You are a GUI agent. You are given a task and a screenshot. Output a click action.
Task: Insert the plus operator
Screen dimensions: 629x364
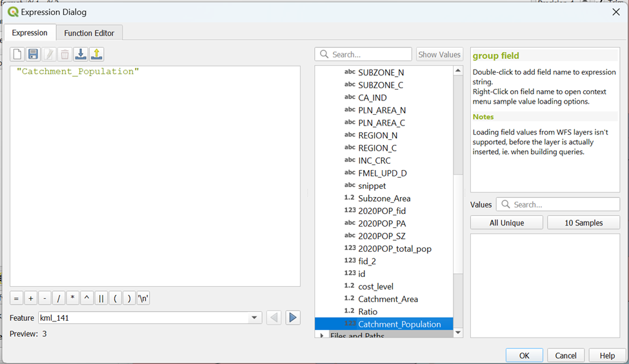[30, 298]
